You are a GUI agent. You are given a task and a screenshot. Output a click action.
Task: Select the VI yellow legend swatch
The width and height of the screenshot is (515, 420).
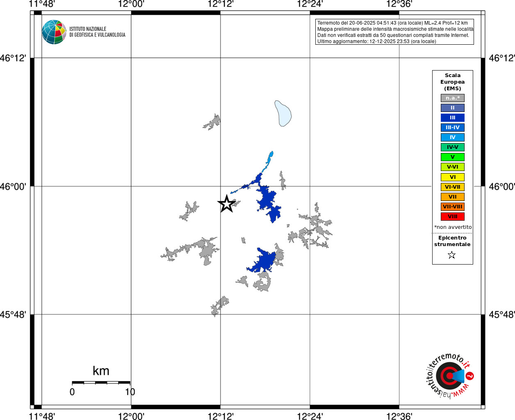453,177
